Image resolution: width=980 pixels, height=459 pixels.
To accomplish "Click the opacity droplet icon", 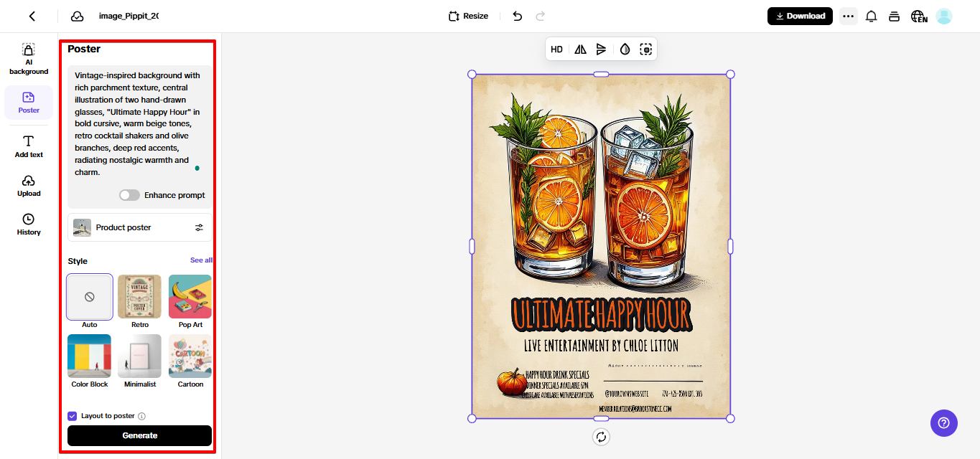I will (625, 49).
